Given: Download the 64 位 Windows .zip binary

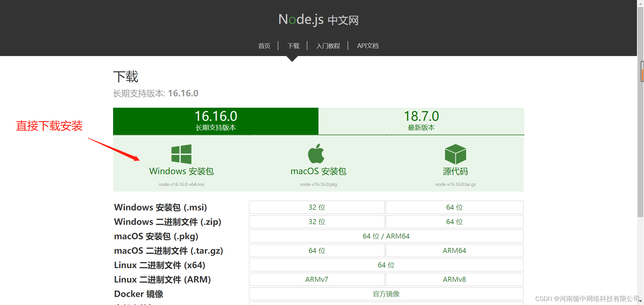Looking at the screenshot, I should pos(454,222).
